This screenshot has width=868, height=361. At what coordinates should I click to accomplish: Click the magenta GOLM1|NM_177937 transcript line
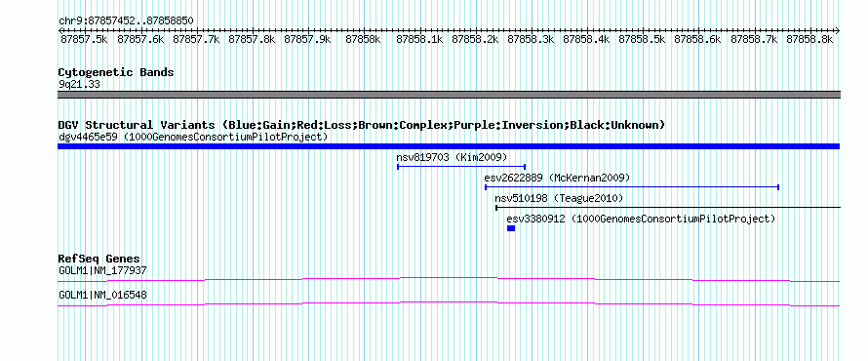449,279
